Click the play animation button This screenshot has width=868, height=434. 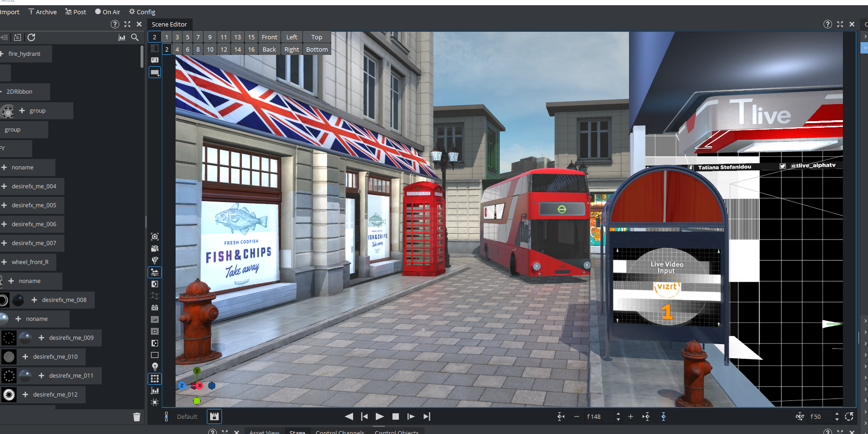coord(380,416)
